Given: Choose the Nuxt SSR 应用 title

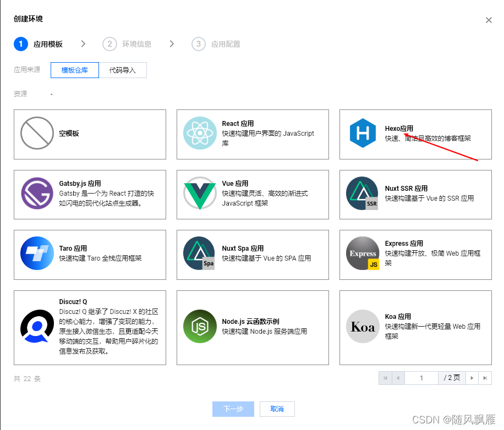Looking at the screenshot, I should pyautogui.click(x=406, y=188).
